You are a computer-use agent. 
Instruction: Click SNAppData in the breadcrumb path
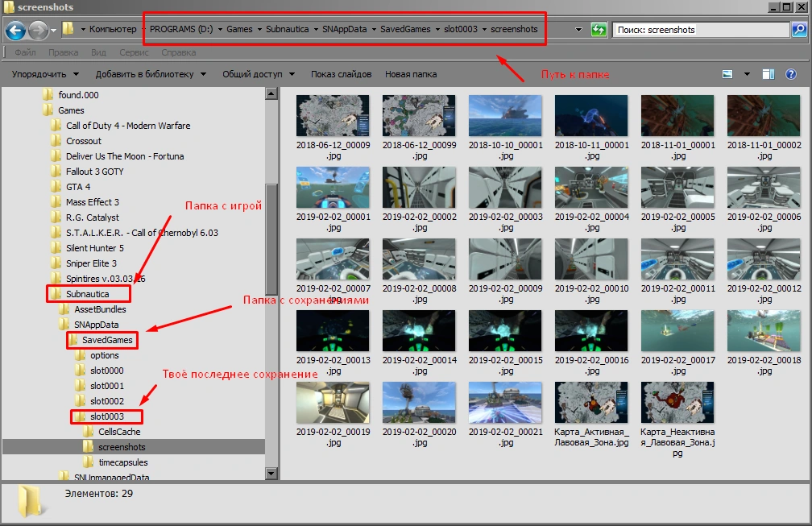[345, 29]
